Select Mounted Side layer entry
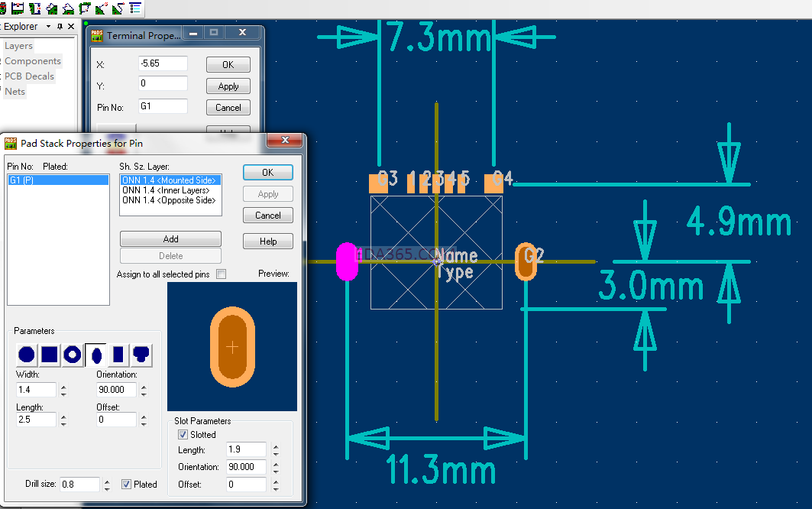Screen dimensions: 812x509 tap(170, 180)
